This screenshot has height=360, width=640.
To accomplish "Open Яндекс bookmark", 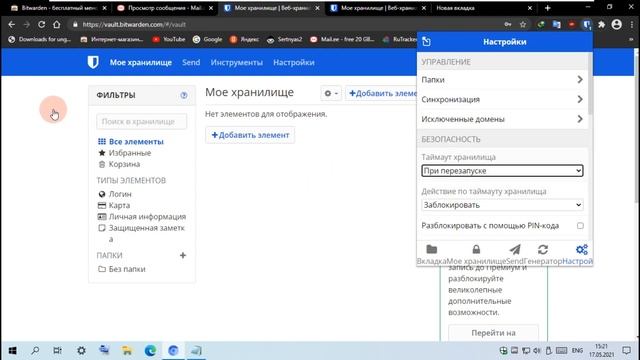I will pos(244,40).
